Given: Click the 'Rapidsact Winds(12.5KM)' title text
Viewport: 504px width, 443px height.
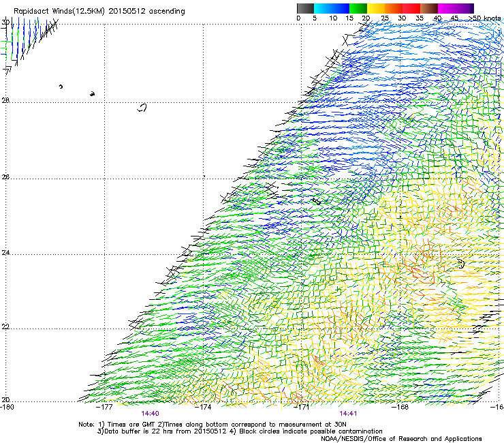Looking at the screenshot, I should [59, 12].
